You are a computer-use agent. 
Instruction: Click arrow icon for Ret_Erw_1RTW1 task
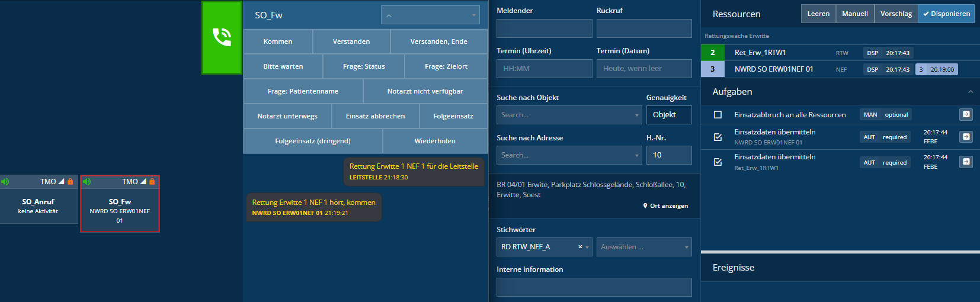point(966,162)
